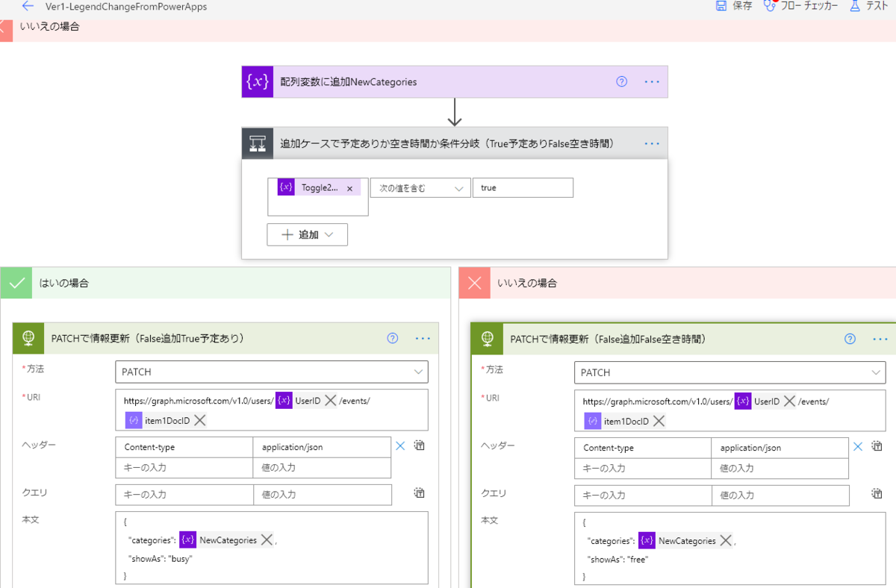
Task: Click the キーの入力 field under ヘッダー
Action: (183, 467)
